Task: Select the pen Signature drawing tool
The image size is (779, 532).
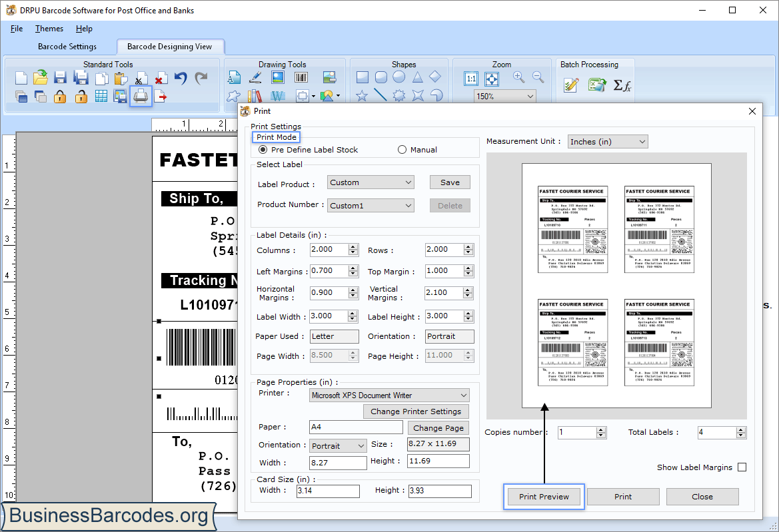Action: coord(255,77)
